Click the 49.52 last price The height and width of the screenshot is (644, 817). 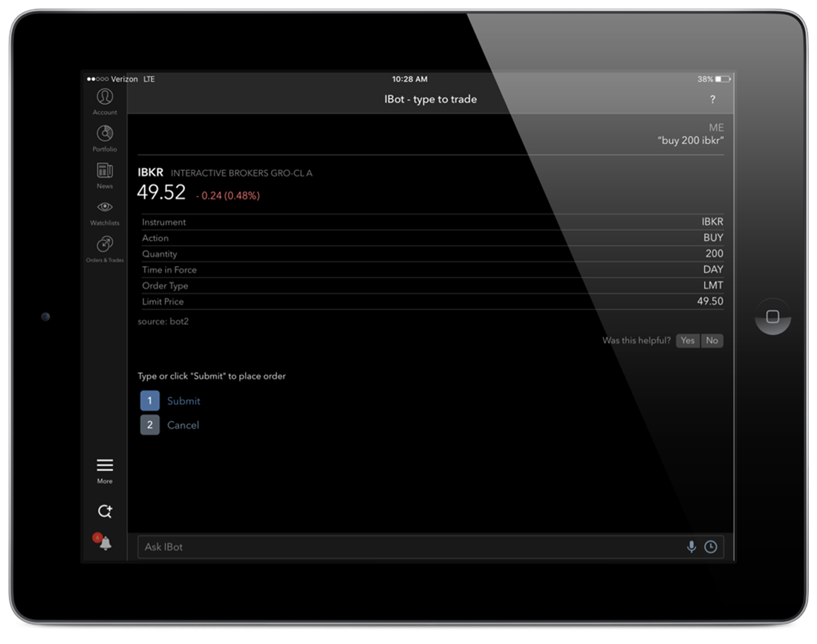tap(161, 192)
